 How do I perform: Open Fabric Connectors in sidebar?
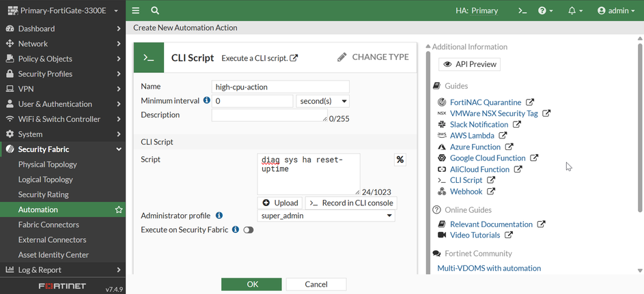tap(48, 224)
